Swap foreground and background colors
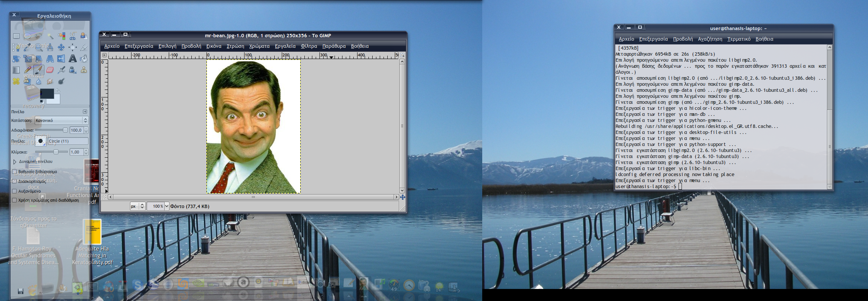 [x=58, y=91]
